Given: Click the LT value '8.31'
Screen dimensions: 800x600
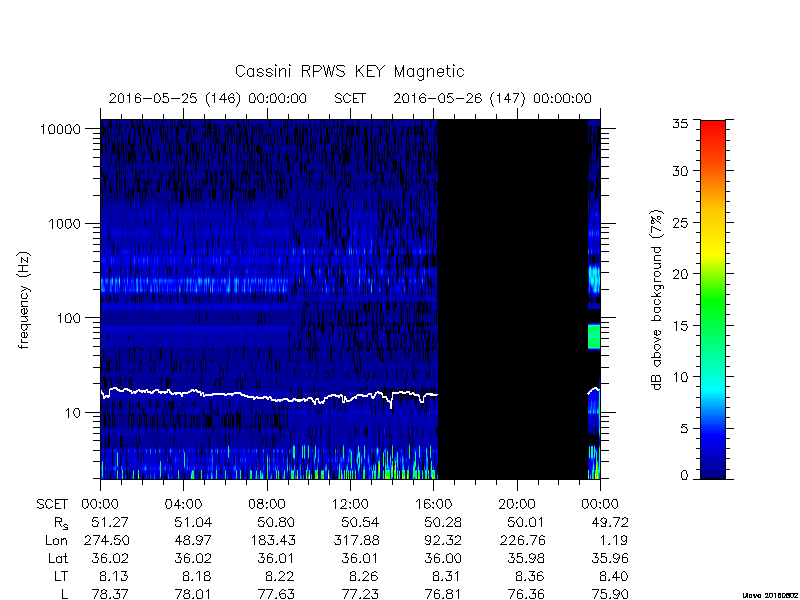Looking at the screenshot, I should [447, 577].
